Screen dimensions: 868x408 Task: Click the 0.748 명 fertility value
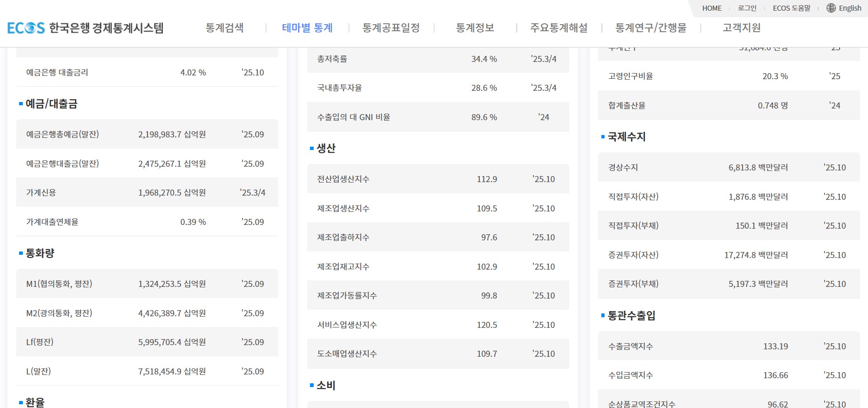[773, 105]
